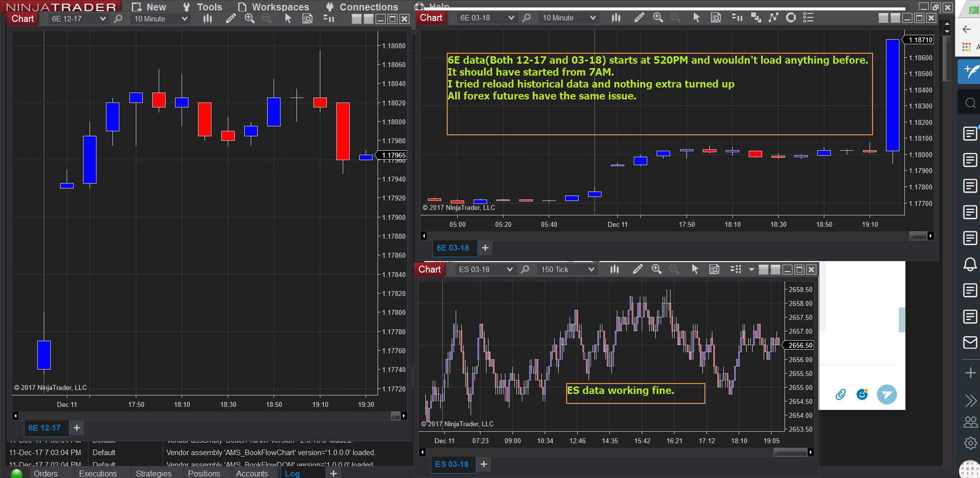Add new tab next to ES 03-18 tab
The image size is (980, 478).
pos(484,464)
